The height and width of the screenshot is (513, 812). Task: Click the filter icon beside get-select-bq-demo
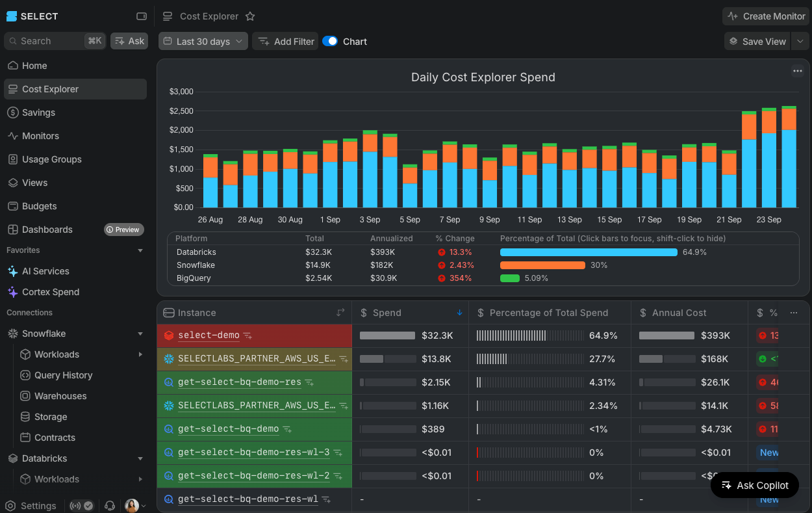click(287, 429)
